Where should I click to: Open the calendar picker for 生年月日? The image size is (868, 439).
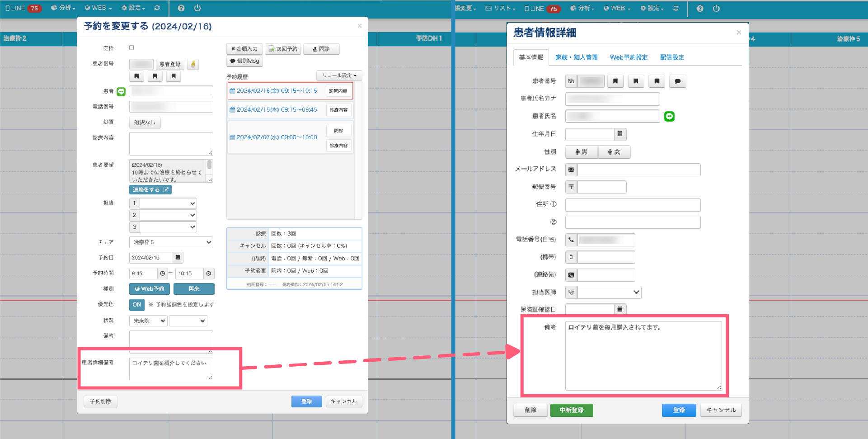[x=620, y=134]
